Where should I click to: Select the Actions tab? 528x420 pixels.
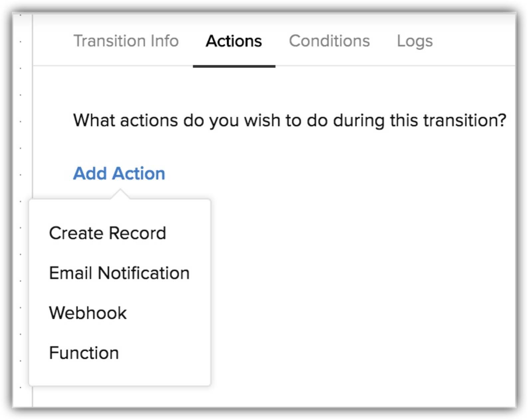234,41
